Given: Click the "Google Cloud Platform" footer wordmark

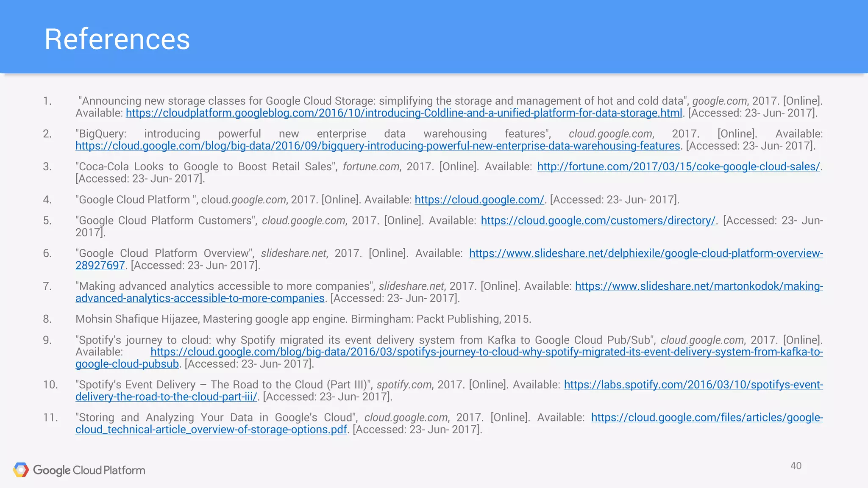Looking at the screenshot, I should click(x=89, y=470).
